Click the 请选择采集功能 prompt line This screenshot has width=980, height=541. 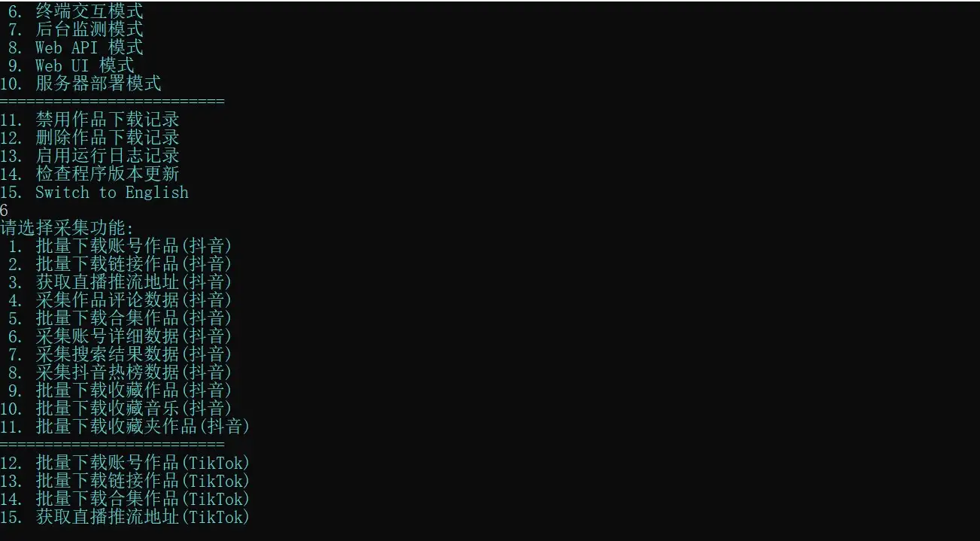pos(67,228)
